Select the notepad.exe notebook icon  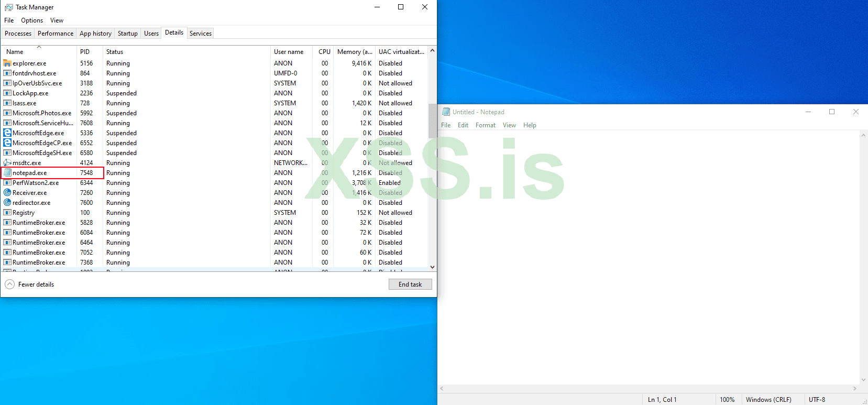pos(7,173)
